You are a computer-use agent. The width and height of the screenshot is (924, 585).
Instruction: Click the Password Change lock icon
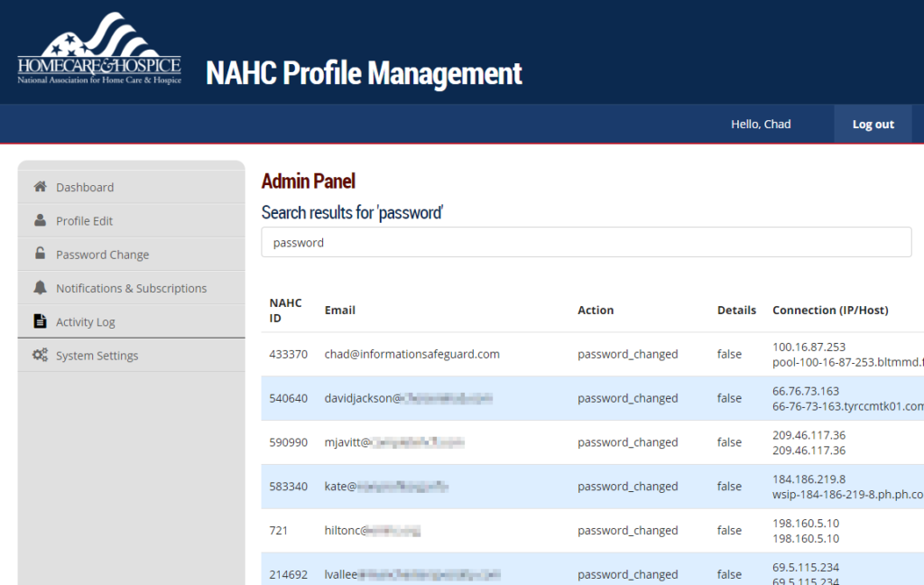click(x=40, y=255)
